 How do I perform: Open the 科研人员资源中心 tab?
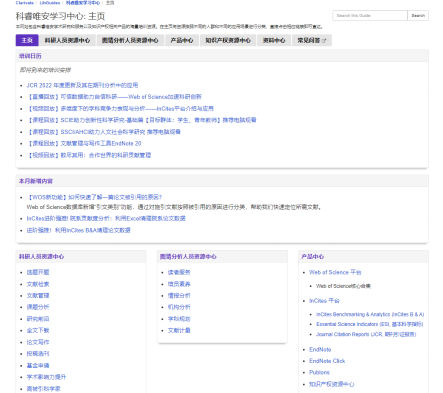(x=67, y=40)
